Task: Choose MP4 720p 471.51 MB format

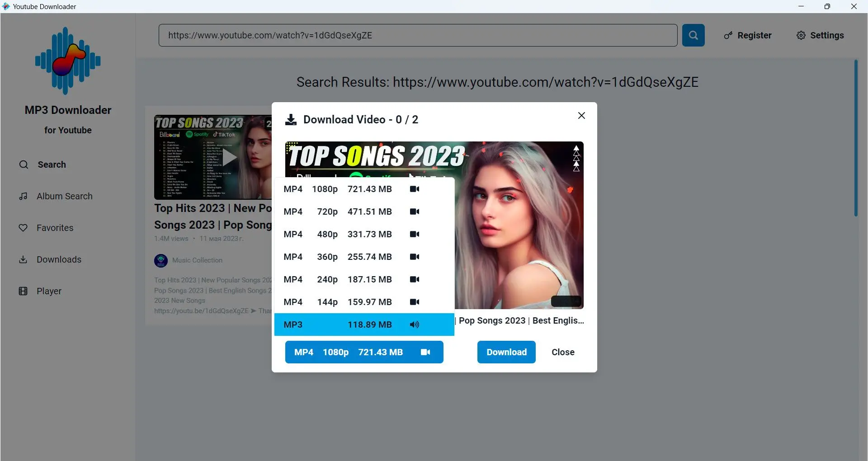Action: point(364,212)
